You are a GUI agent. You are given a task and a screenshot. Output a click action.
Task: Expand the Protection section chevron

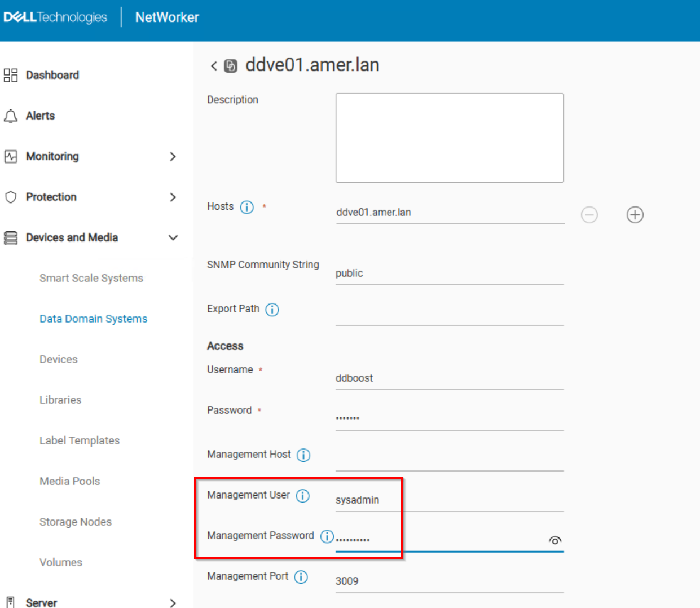(173, 197)
